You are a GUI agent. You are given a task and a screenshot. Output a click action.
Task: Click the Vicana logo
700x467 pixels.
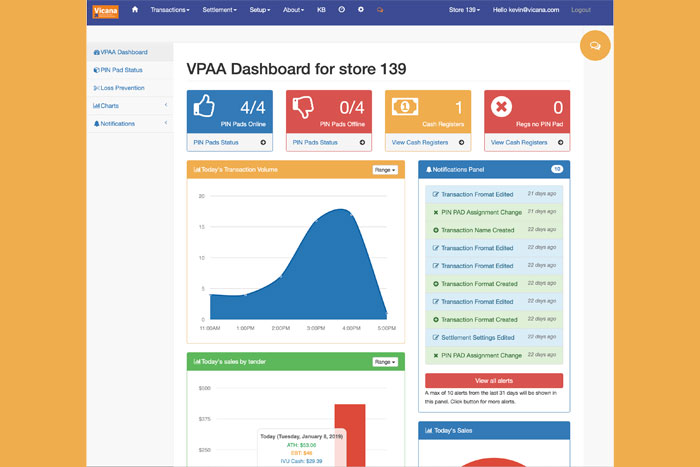pyautogui.click(x=105, y=11)
